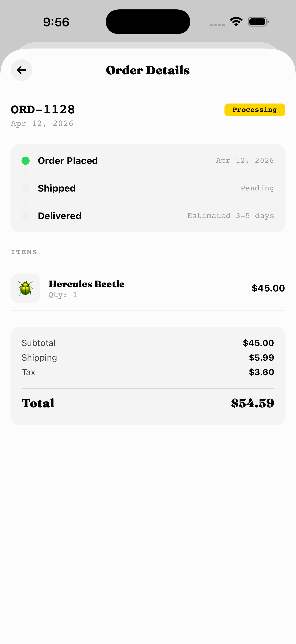Tap the Total amount $54.59
This screenshot has height=644, width=296.
point(252,403)
